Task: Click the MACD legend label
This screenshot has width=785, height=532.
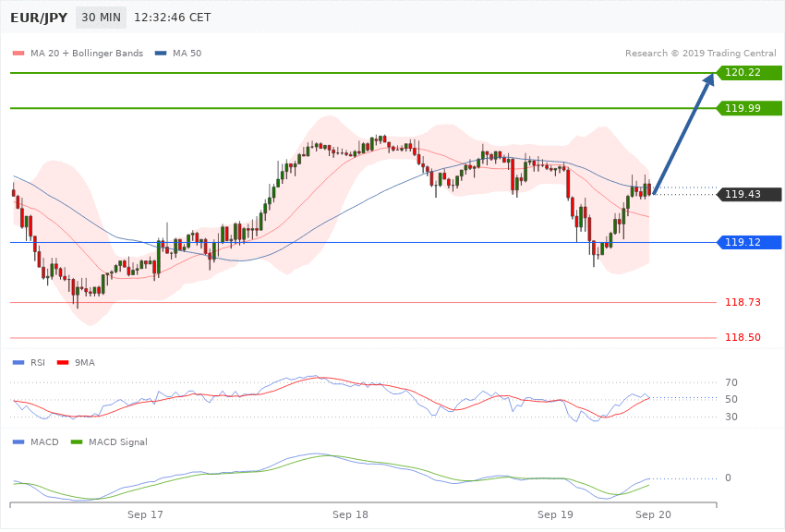Action: point(44,441)
